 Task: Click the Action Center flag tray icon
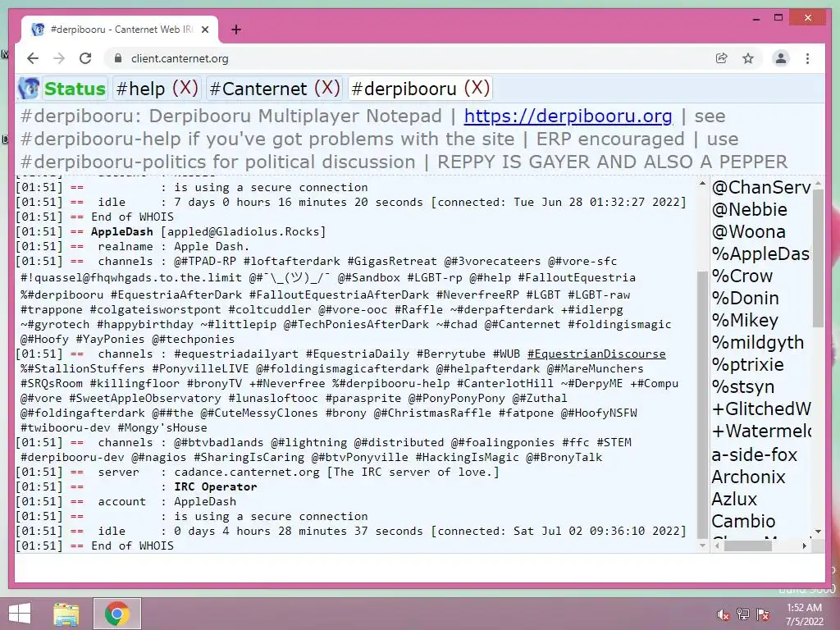point(763,614)
